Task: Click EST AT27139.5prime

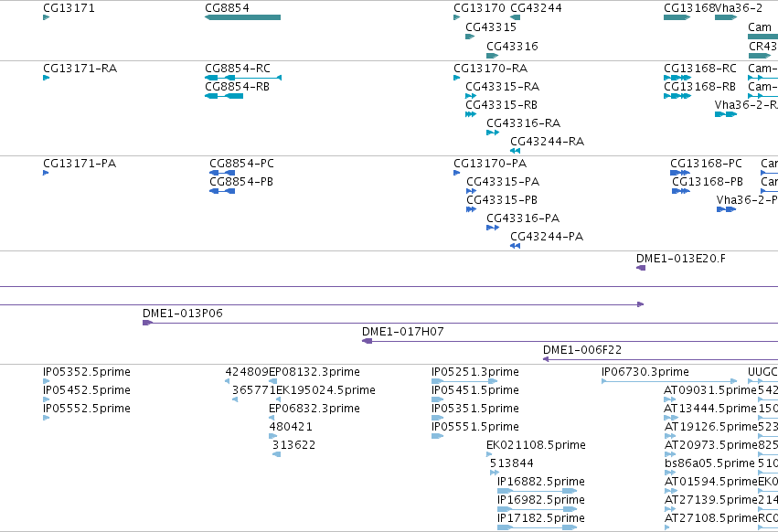Action: [x=710, y=500]
